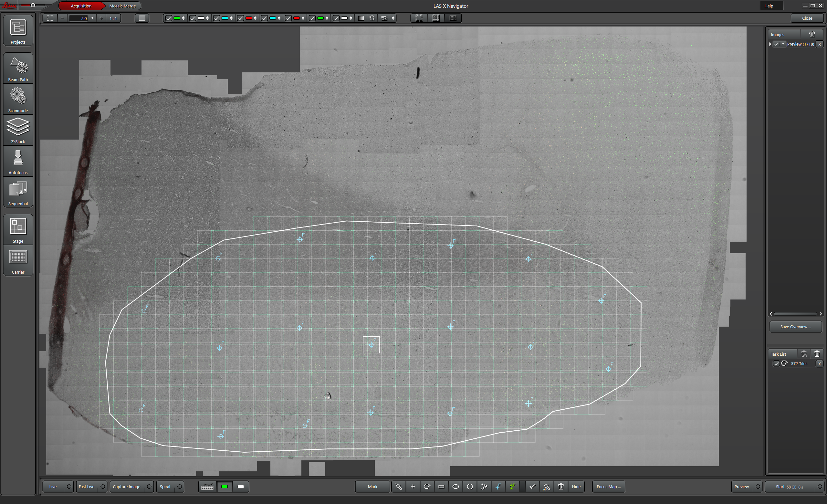
Task: Click the first red channel color swatch
Action: click(249, 18)
